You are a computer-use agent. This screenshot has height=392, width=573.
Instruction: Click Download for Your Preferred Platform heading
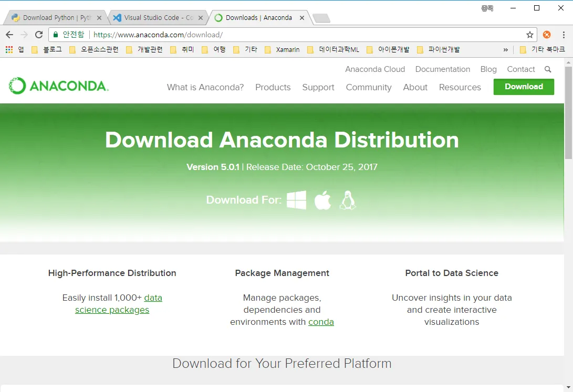point(282,364)
